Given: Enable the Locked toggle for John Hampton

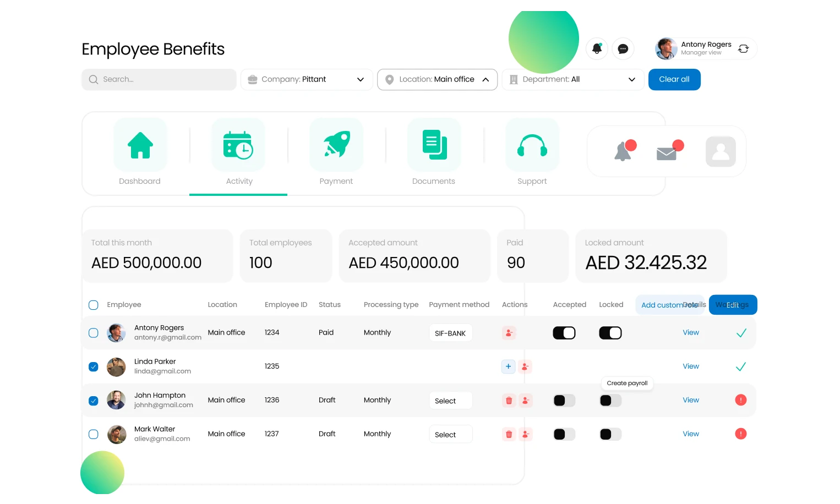Looking at the screenshot, I should point(610,401).
